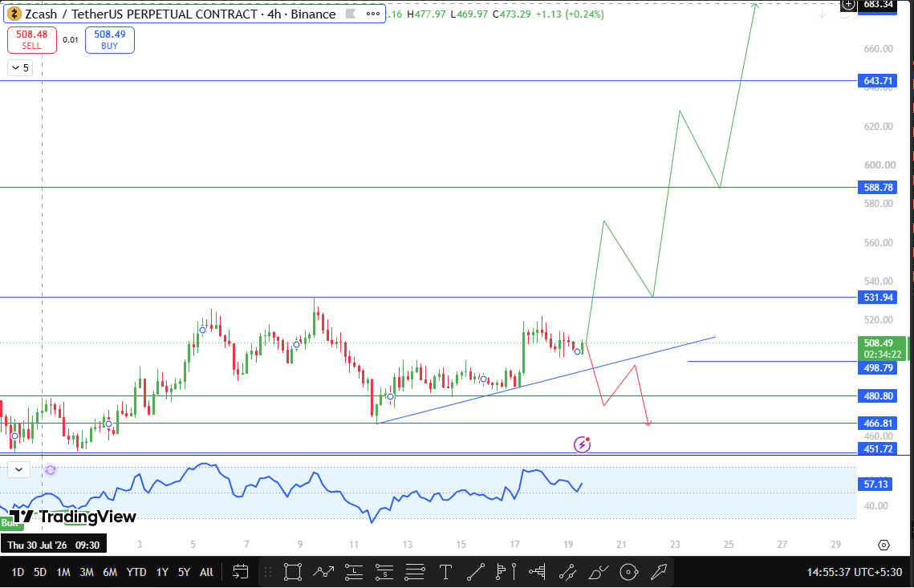Click the TradingView logo

click(x=73, y=517)
